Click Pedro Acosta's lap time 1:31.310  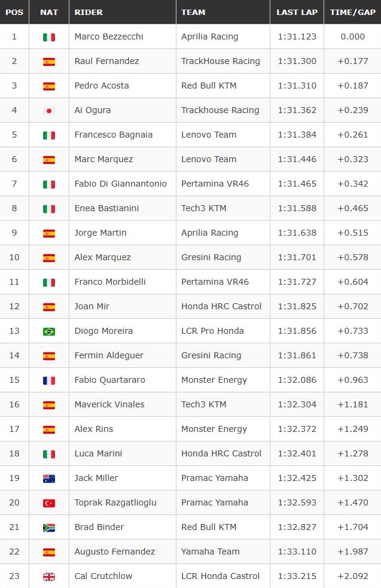click(297, 86)
